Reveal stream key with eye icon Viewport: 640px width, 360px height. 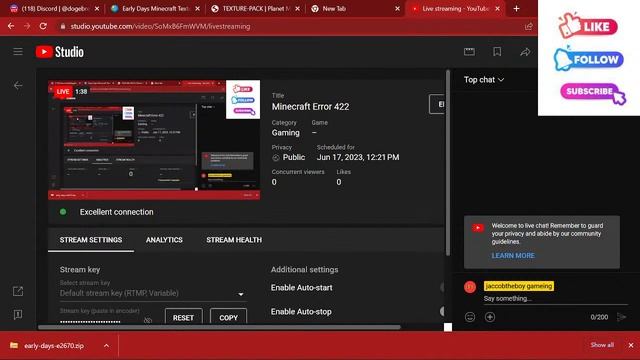[148, 320]
